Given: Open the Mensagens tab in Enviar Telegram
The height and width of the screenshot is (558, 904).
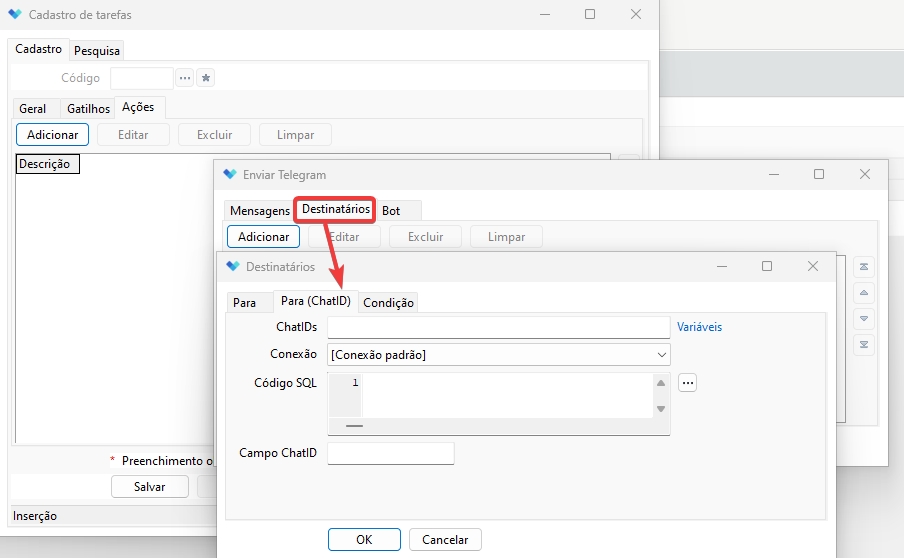Looking at the screenshot, I should pos(259,211).
